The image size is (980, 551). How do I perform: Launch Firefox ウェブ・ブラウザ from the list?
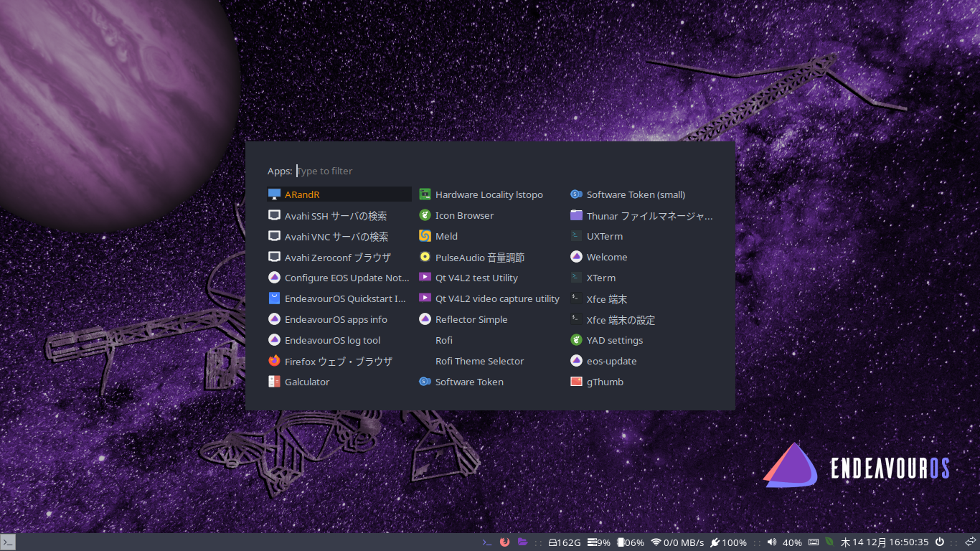[x=339, y=361]
